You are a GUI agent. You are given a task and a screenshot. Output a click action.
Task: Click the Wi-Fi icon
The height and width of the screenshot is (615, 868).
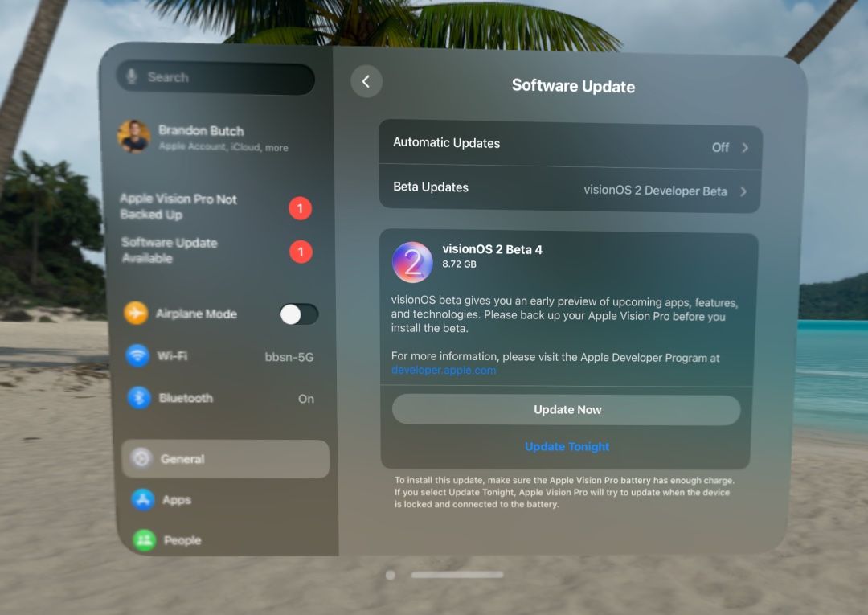pos(137,355)
